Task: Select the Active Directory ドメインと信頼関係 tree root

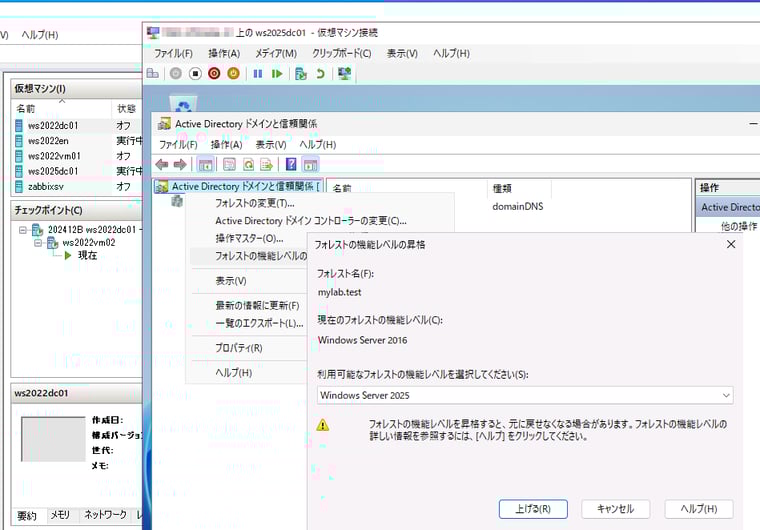Action: pyautogui.click(x=238, y=186)
